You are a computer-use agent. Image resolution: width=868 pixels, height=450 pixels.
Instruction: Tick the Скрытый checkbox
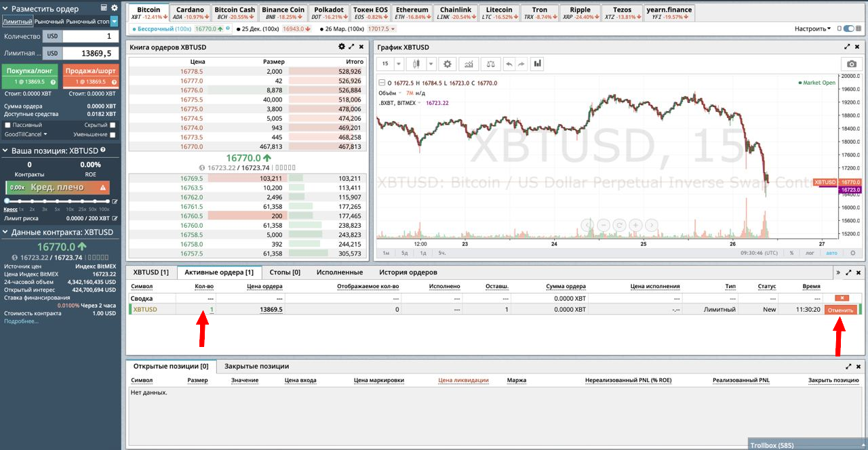tap(113, 125)
